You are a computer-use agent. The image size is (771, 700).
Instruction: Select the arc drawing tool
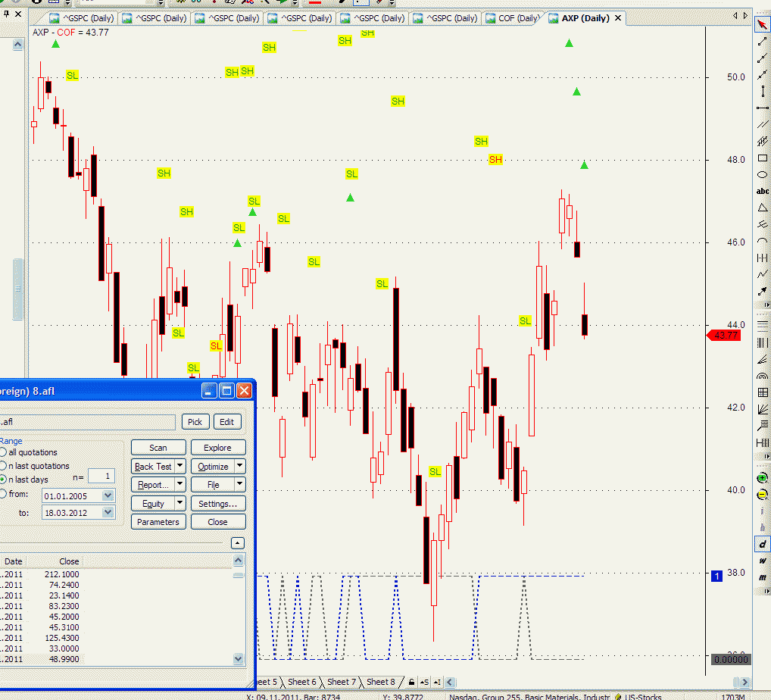pyautogui.click(x=762, y=241)
